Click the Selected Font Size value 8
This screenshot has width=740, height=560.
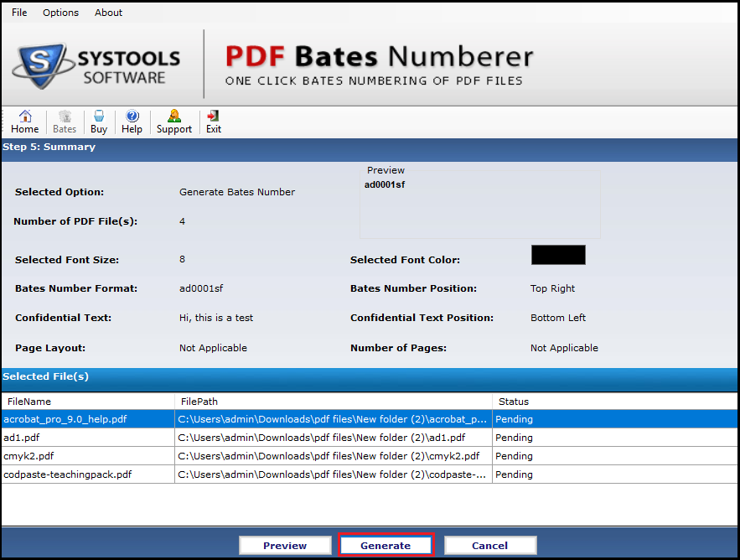[x=182, y=259]
